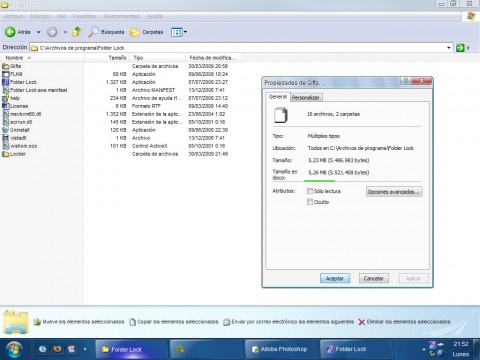
Task: Expand the back button history dropdown arrow
Action: pyautogui.click(x=39, y=32)
